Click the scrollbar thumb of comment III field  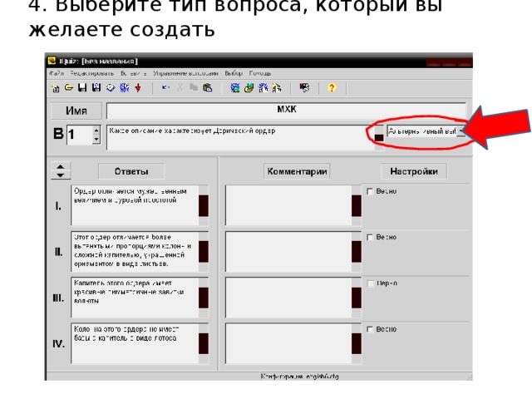(x=357, y=298)
